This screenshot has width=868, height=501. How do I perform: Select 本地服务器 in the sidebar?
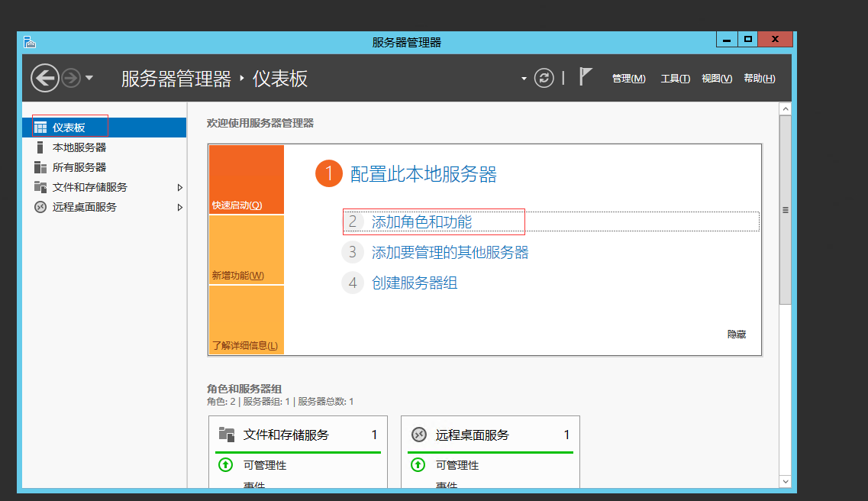coord(79,147)
